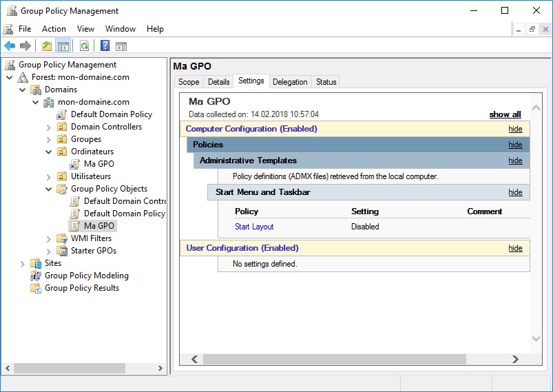Open the Help menu
The width and height of the screenshot is (553, 392).
tap(155, 29)
